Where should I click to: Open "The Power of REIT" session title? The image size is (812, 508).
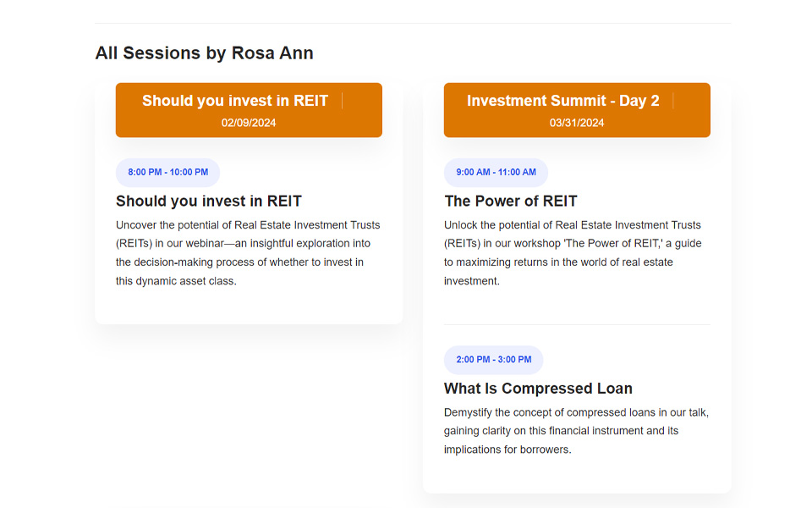point(510,202)
